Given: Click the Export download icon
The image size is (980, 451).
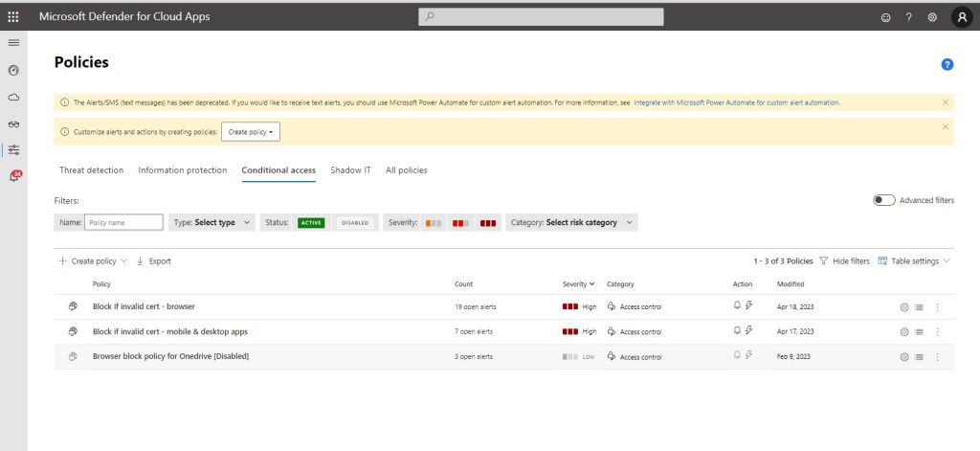Looking at the screenshot, I should click(x=140, y=260).
